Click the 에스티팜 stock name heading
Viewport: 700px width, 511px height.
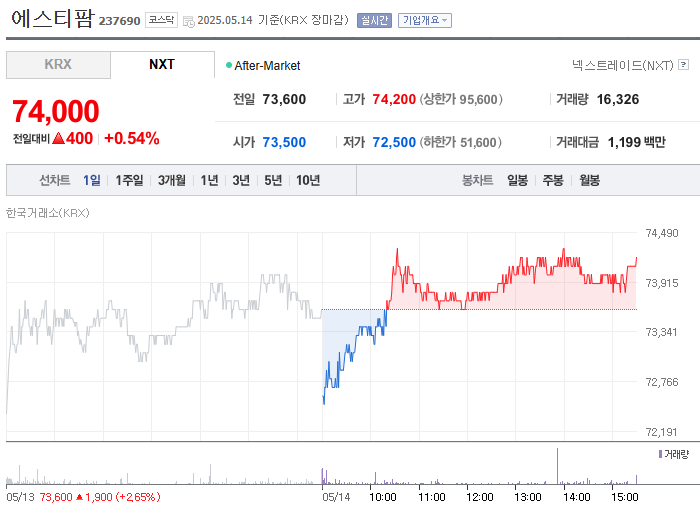click(53, 19)
